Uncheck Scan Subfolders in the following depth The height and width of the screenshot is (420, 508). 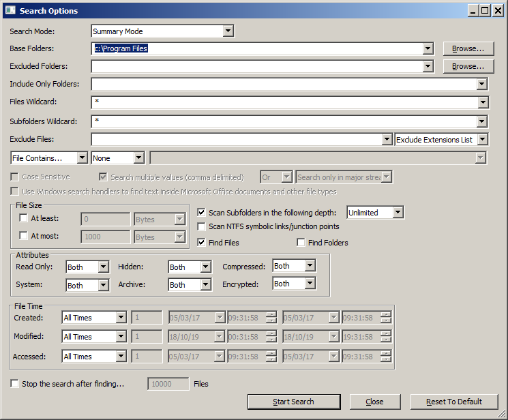coord(202,212)
